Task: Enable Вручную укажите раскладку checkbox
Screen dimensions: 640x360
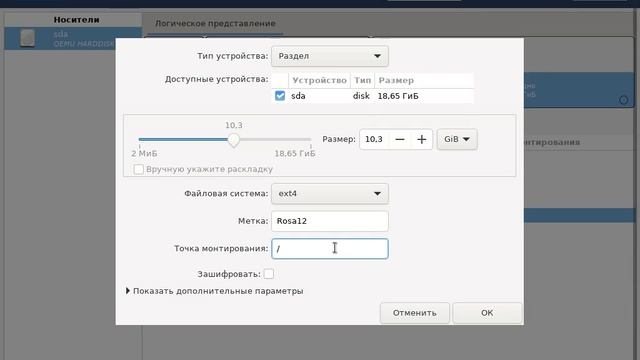Action: point(139,169)
